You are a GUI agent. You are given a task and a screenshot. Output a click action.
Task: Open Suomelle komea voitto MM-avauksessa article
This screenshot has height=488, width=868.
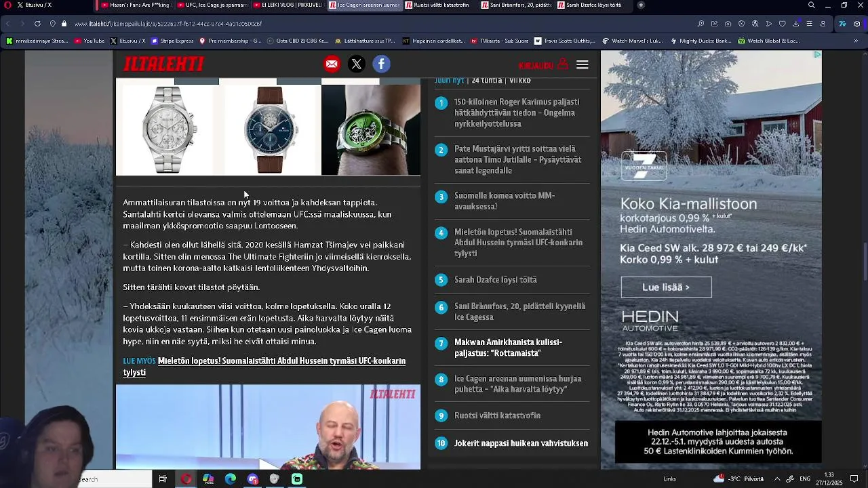[505, 201]
